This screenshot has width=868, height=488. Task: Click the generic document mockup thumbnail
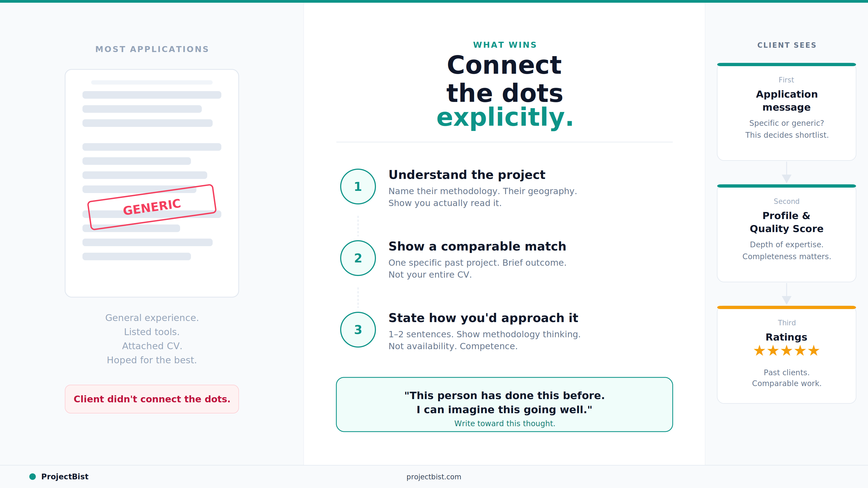[x=152, y=183]
